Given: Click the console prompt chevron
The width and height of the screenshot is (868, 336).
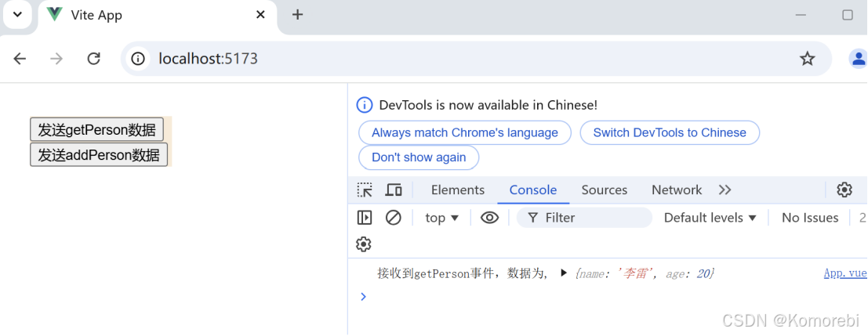Looking at the screenshot, I should [363, 297].
